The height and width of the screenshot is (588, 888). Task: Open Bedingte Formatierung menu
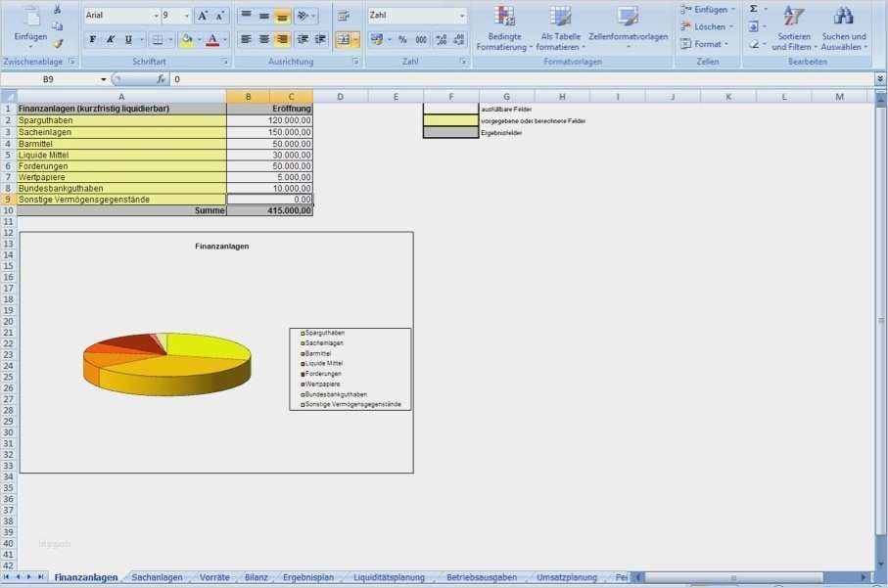pos(504,28)
